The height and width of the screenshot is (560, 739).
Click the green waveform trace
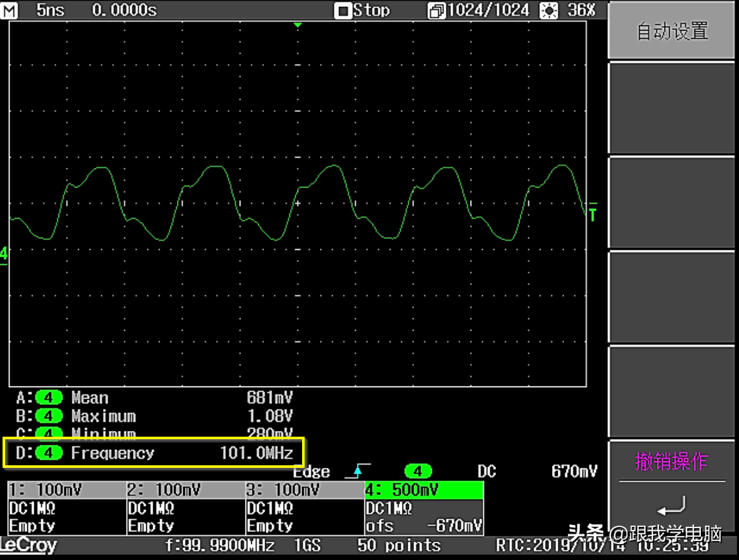click(x=298, y=203)
